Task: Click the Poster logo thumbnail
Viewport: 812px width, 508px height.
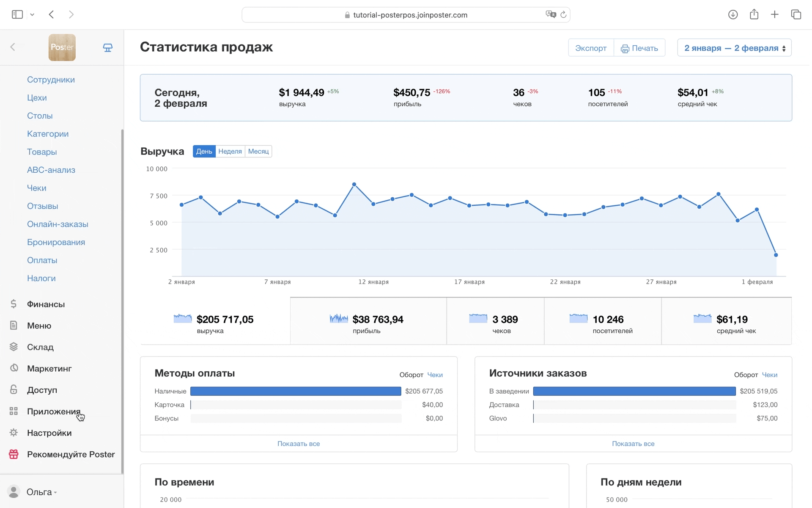Action: 62,47
